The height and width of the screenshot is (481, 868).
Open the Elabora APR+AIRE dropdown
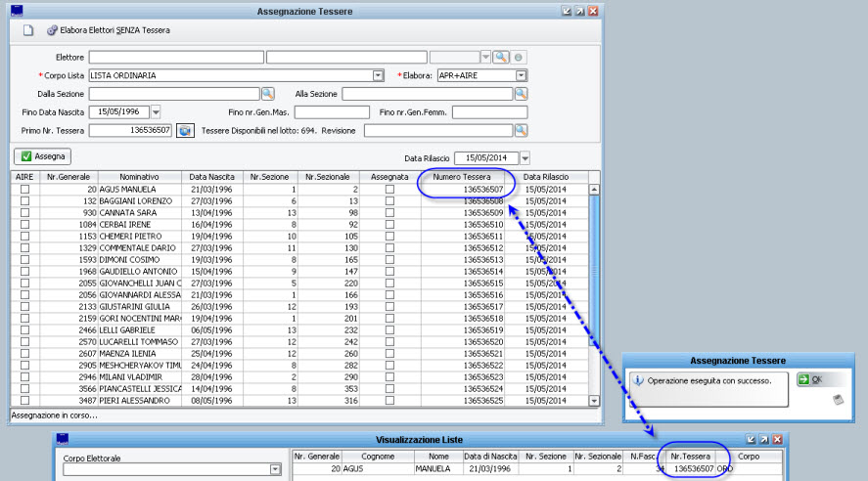click(x=522, y=75)
